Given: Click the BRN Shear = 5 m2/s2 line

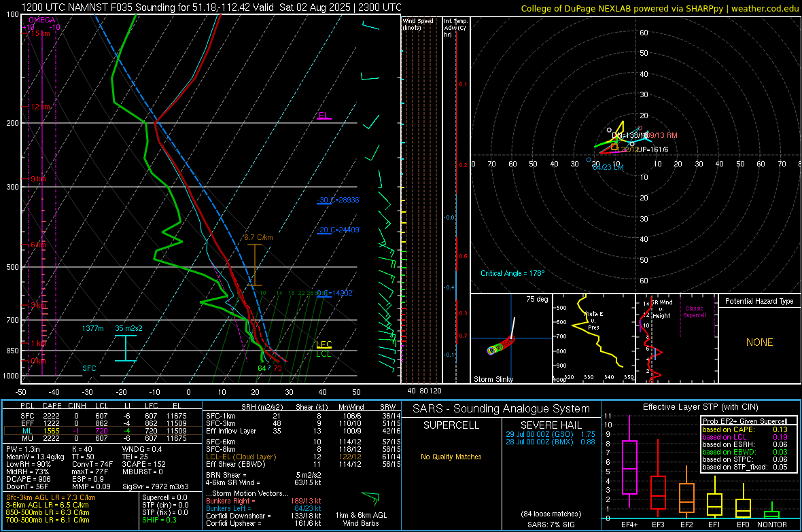Looking at the screenshot, I should (264, 475).
